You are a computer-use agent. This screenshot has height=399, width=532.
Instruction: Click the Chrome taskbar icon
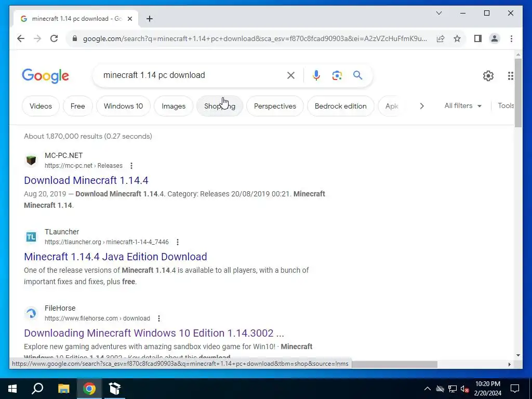pos(89,389)
